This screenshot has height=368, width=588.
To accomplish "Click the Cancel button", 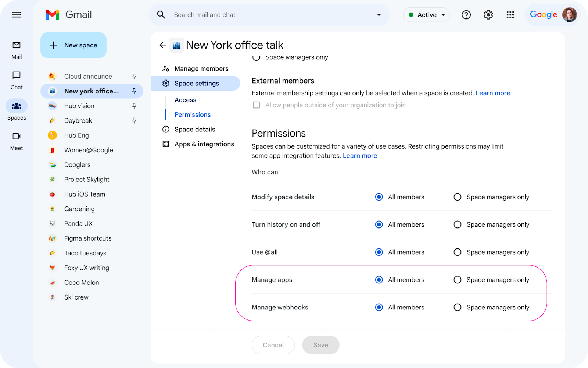I will click(273, 345).
